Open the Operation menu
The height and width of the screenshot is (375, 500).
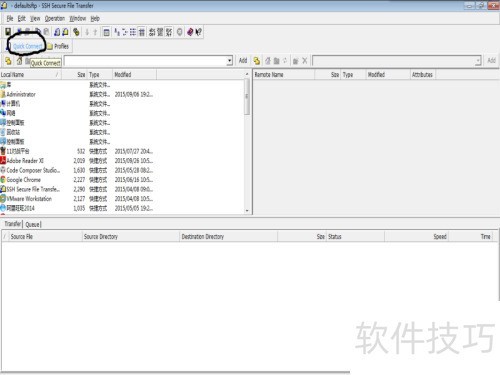point(55,19)
